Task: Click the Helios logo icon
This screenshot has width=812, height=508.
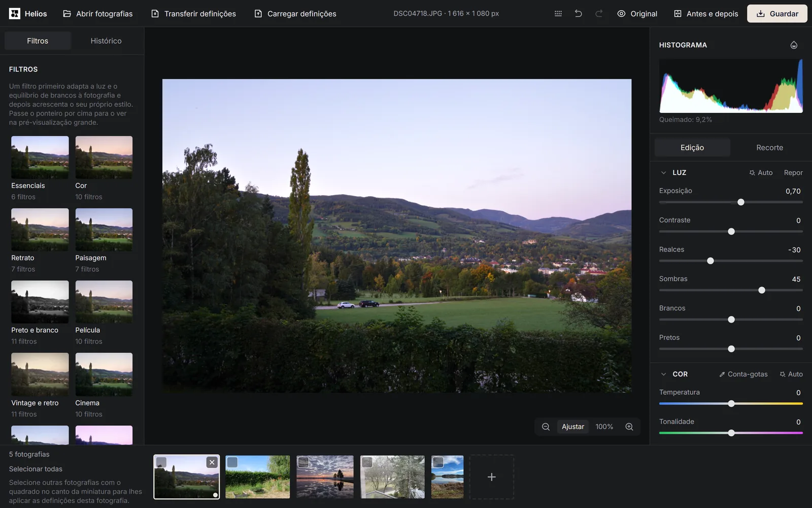Action: coord(15,14)
